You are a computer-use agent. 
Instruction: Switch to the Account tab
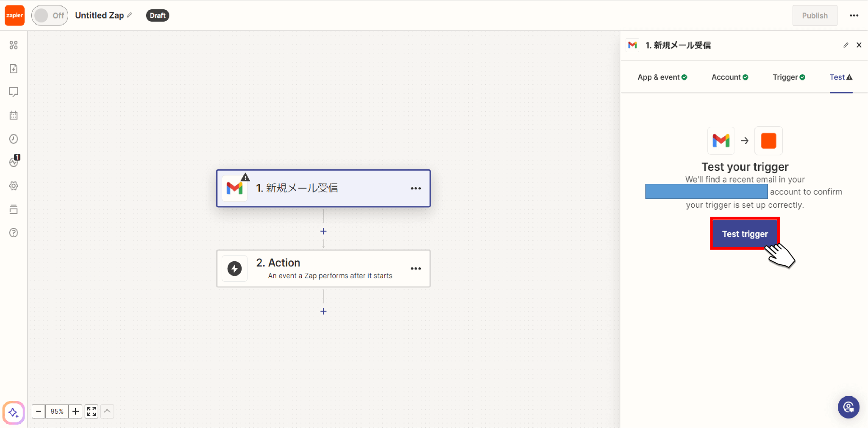click(x=730, y=77)
